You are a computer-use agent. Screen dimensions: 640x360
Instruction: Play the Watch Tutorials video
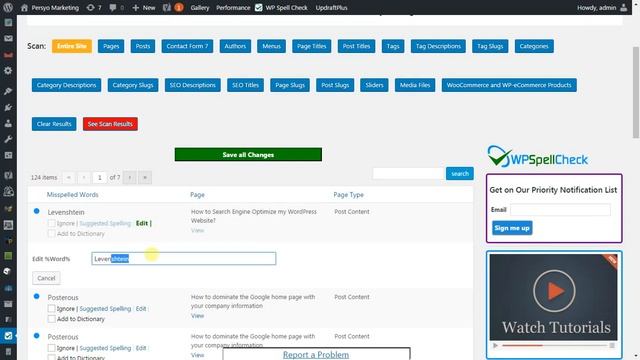(x=554, y=291)
